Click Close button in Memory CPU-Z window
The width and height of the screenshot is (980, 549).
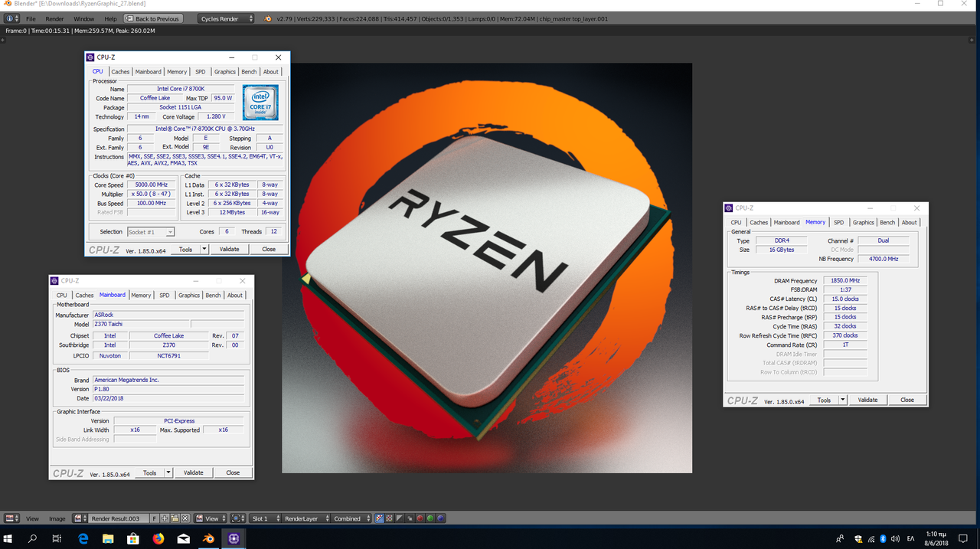(x=907, y=400)
